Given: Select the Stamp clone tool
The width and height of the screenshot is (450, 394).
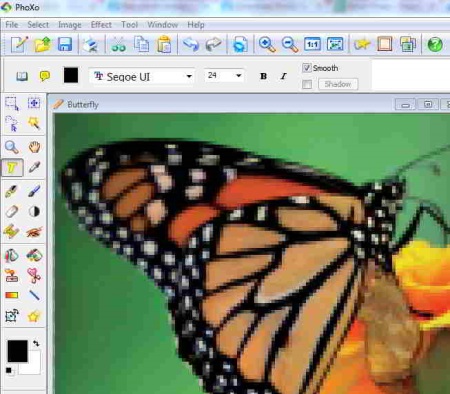Looking at the screenshot, I should [x=12, y=275].
